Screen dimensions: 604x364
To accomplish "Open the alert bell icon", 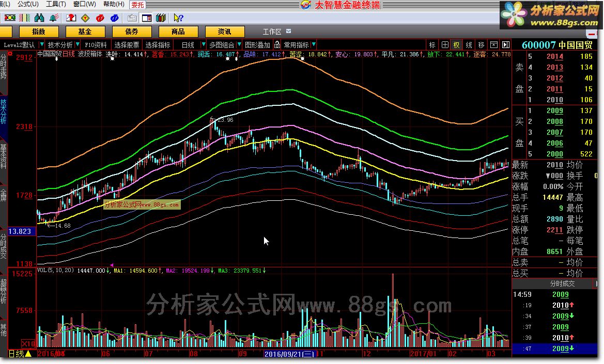I will tap(54, 18).
